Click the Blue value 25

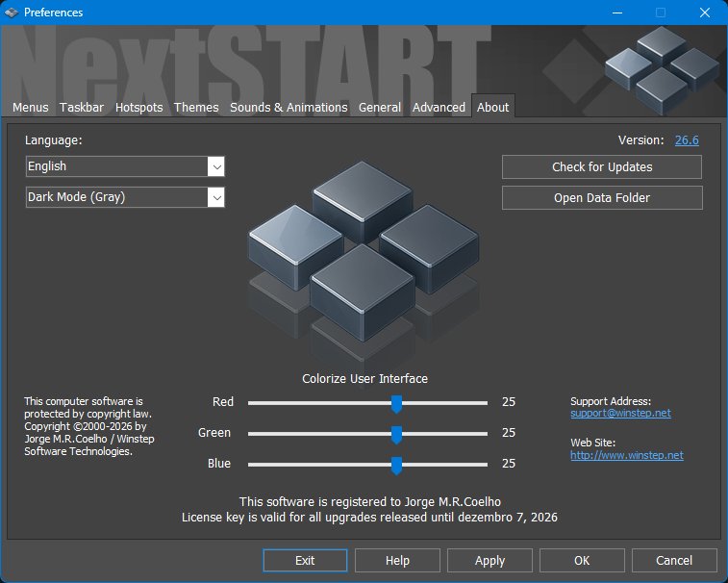coord(509,463)
